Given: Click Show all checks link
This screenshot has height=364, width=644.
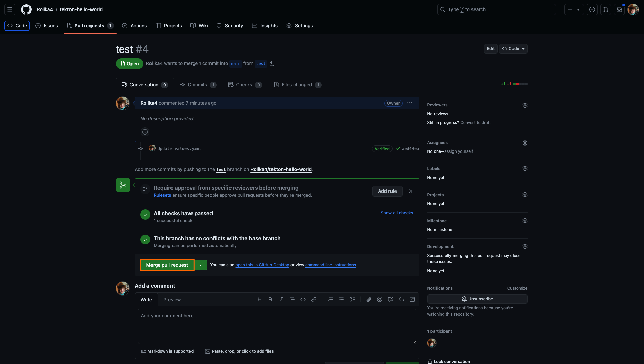Looking at the screenshot, I should tap(397, 213).
